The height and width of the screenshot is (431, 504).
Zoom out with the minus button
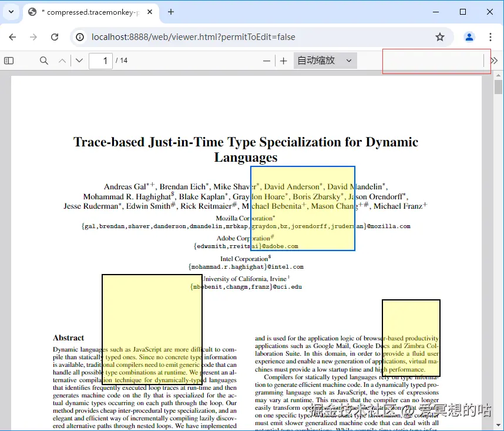267,61
